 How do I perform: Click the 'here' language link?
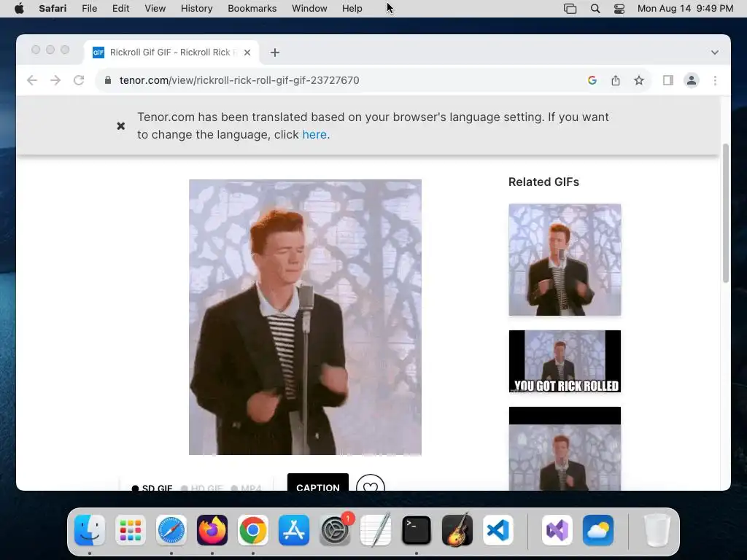click(x=314, y=135)
